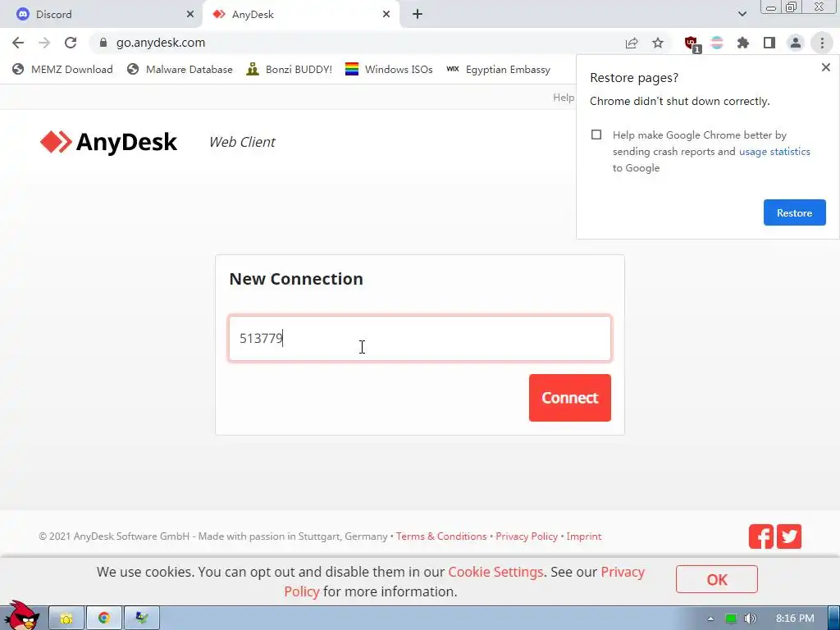840x630 pixels.
Task: Open Terms & Conditions link
Action: (441, 536)
